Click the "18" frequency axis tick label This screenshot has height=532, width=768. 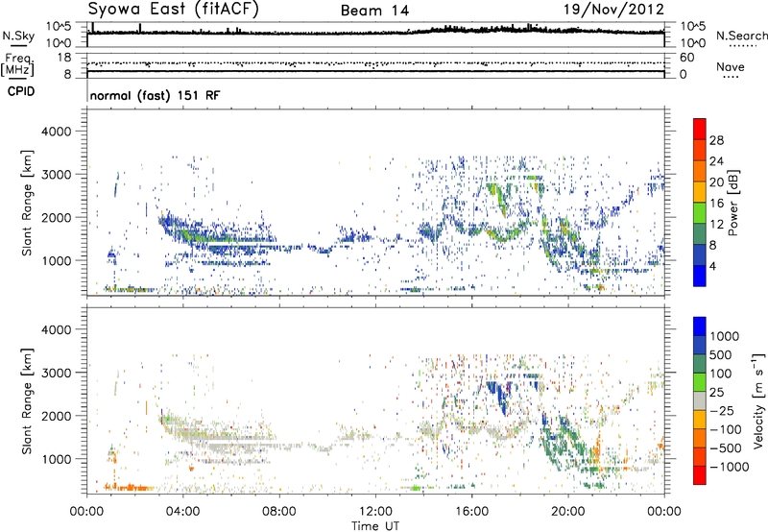coord(64,58)
